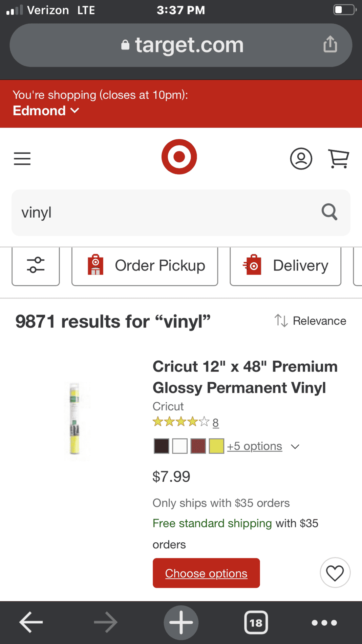Tap the share icon in address bar
The width and height of the screenshot is (362, 644).
click(x=330, y=44)
